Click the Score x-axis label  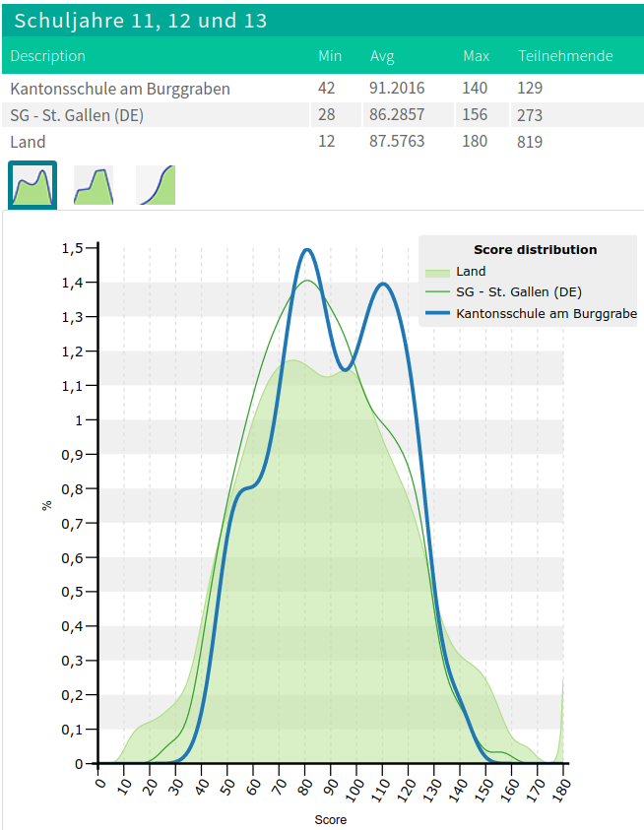coord(331,819)
